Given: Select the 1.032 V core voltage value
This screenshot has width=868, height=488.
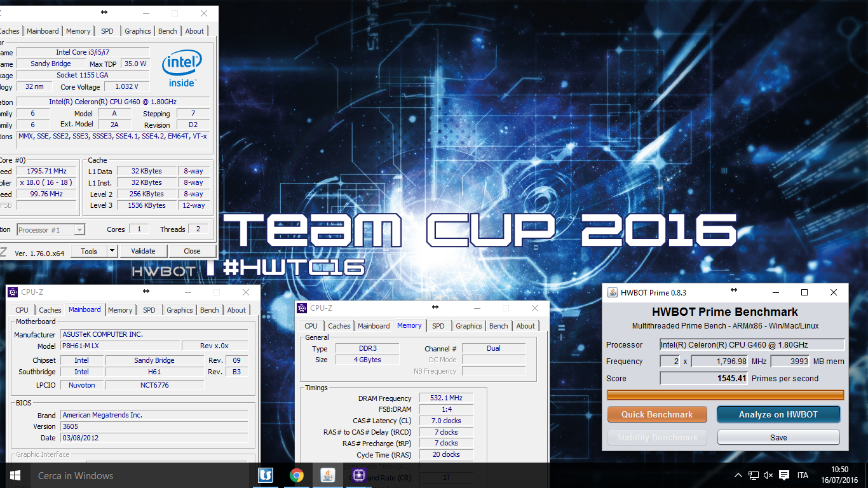Looking at the screenshot, I should point(127,86).
